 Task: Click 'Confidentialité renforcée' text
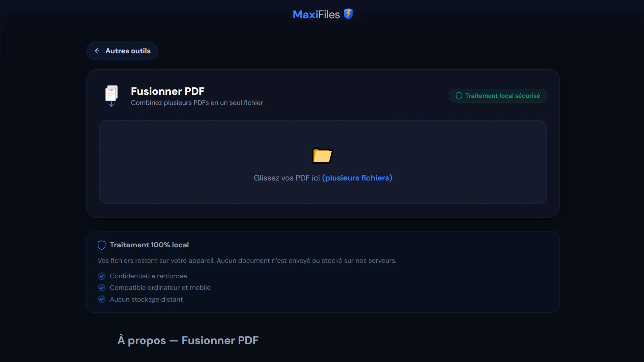coord(148,276)
